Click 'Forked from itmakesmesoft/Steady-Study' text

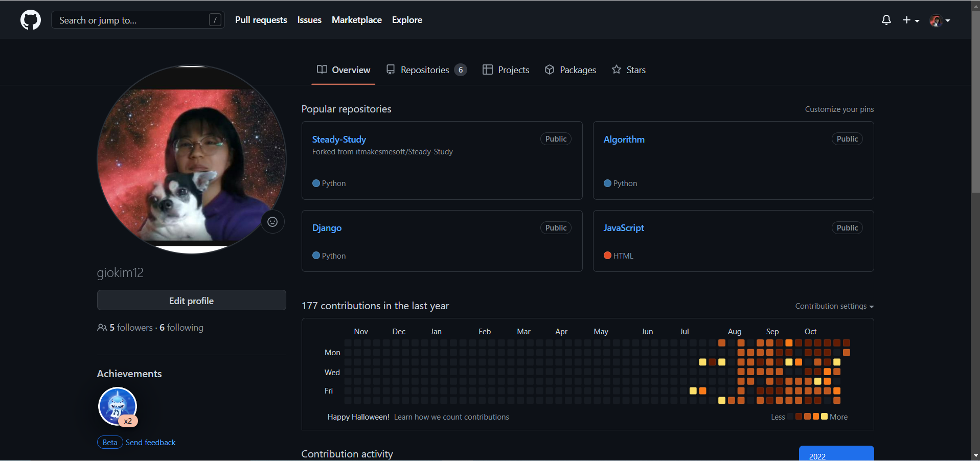tap(382, 152)
